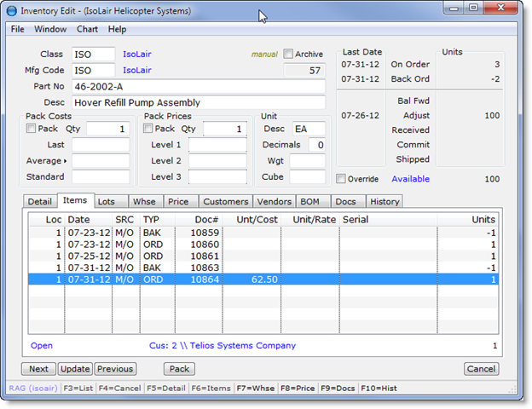Click the Previous button

(x=115, y=369)
